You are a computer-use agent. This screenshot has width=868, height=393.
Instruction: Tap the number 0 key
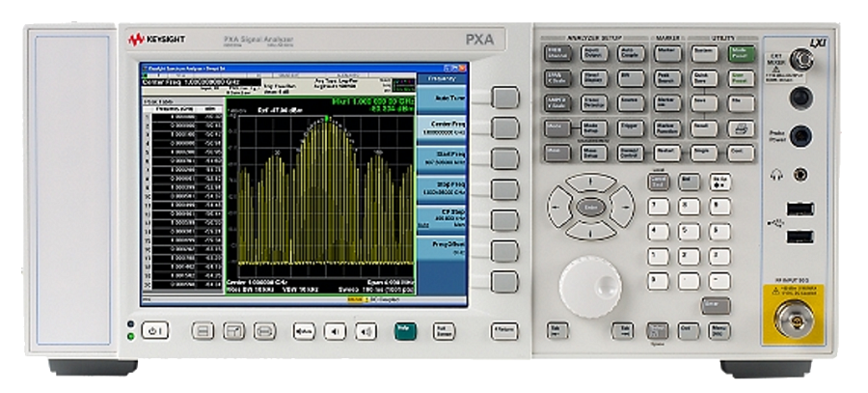pos(658,281)
